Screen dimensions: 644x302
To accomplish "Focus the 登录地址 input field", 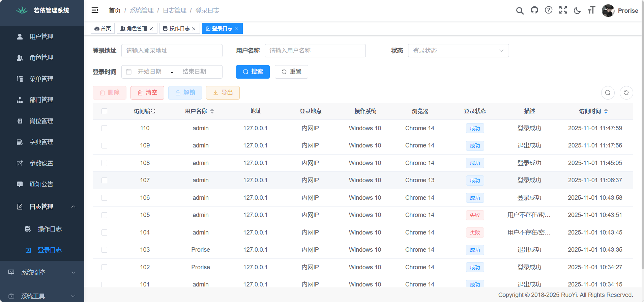I will pos(172,51).
